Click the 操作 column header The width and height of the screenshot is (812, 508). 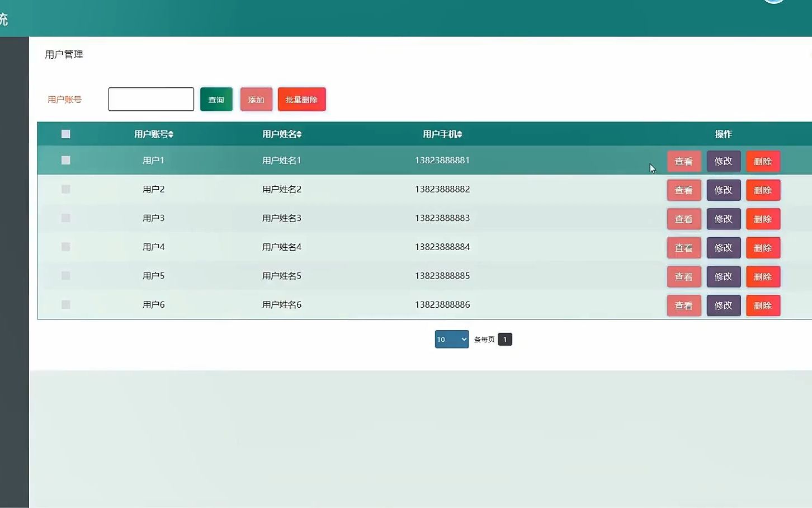[723, 134]
